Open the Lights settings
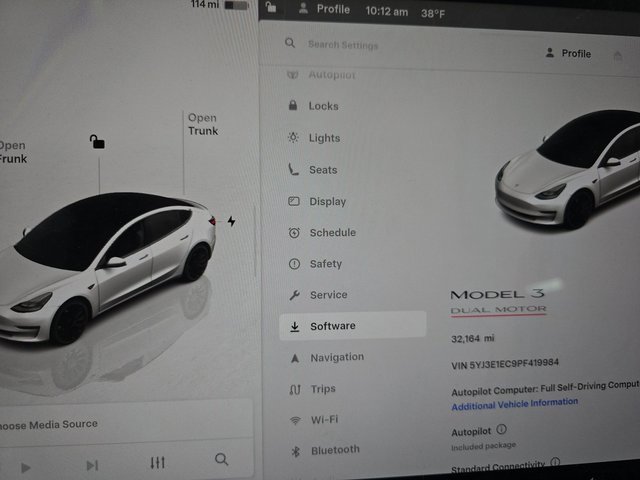Screen dimensions: 640x480 (x=324, y=138)
